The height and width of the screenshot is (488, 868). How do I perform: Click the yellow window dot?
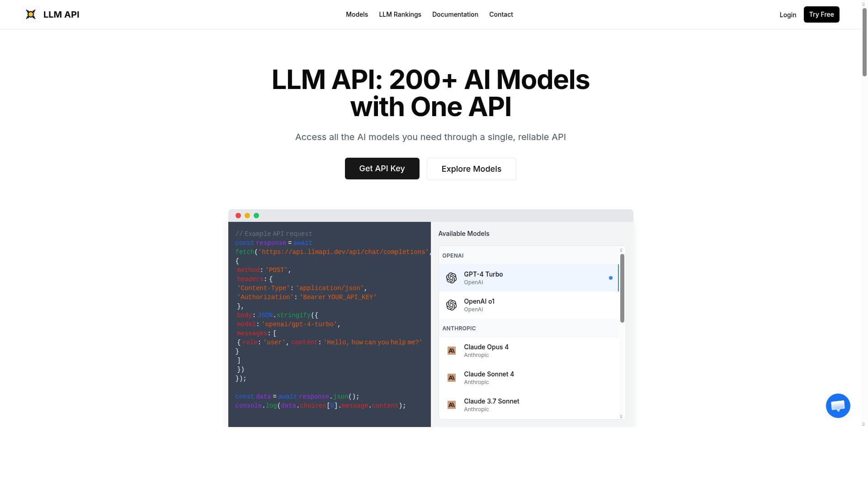click(x=247, y=216)
